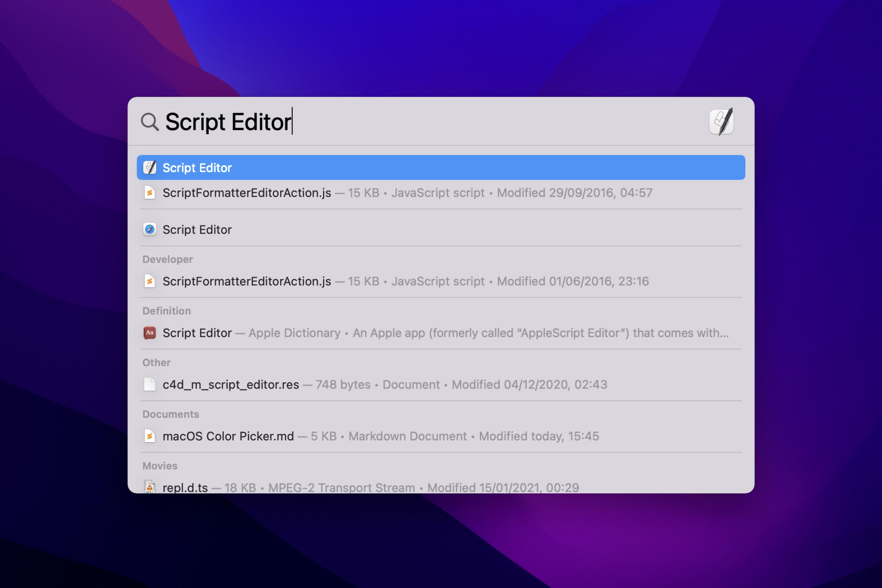Viewport: 882px width, 588px height.
Task: Open the Script Editor Apple Dictionary definition
Action: (x=441, y=333)
